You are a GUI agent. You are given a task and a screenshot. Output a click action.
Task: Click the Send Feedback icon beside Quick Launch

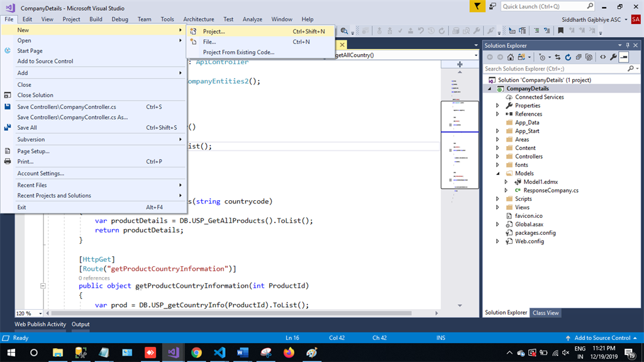pyautogui.click(x=492, y=6)
